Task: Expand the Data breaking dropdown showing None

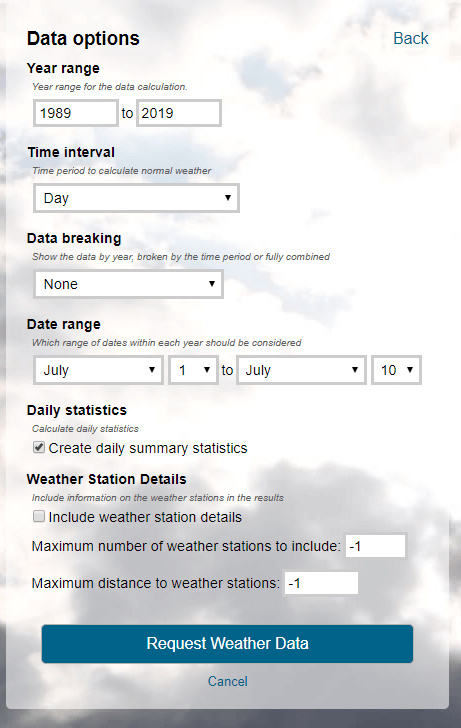Action: pyautogui.click(x=129, y=284)
